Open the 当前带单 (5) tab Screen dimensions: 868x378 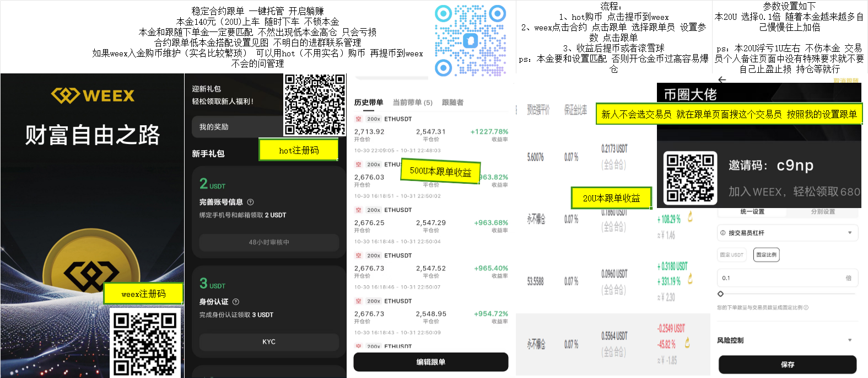coord(413,102)
